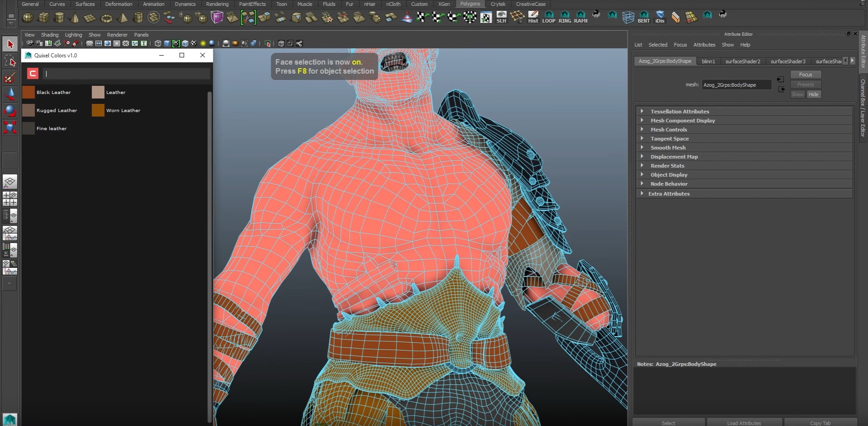
Task: Activate the Rotate tool in toolbox
Action: click(x=10, y=111)
